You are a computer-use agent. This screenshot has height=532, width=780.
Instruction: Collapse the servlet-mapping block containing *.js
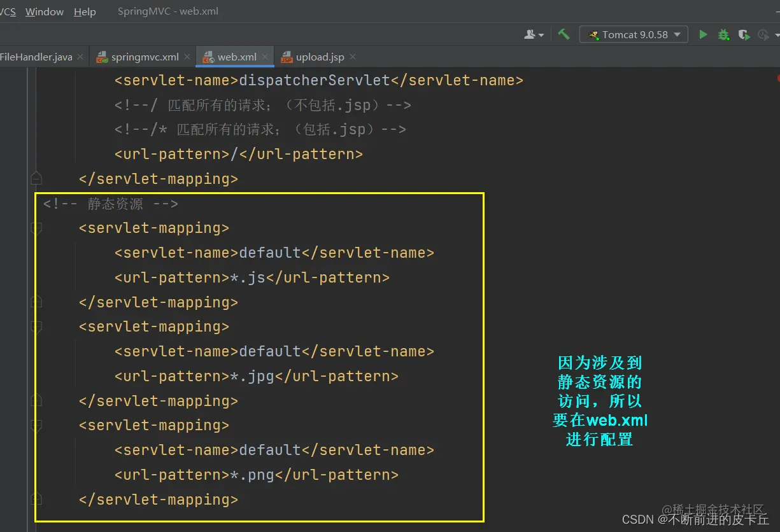tap(36, 227)
